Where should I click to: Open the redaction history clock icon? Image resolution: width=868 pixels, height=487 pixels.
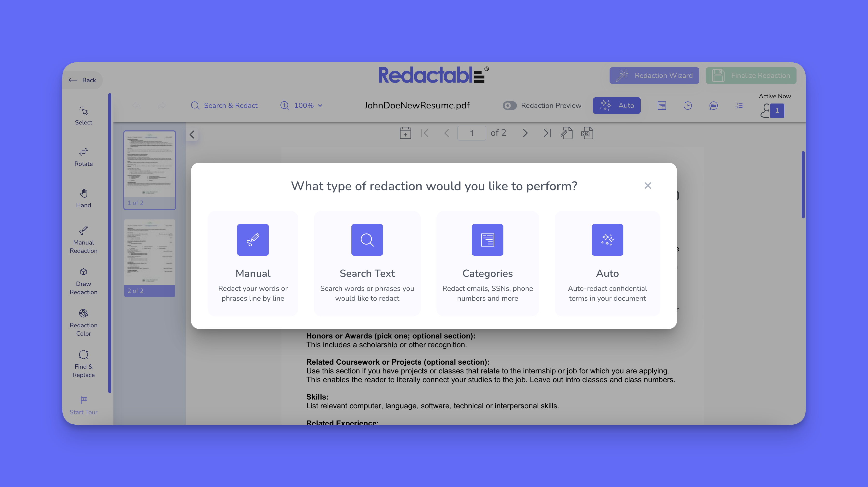(x=688, y=106)
